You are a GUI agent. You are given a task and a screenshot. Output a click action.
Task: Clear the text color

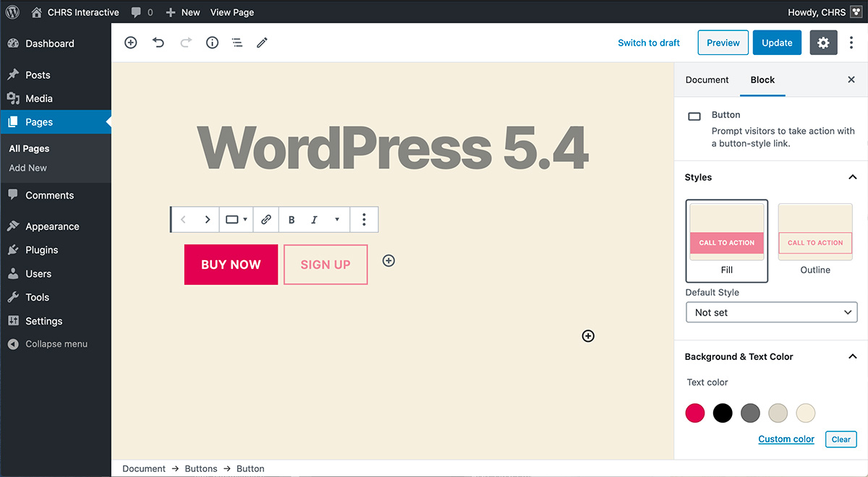pyautogui.click(x=841, y=439)
